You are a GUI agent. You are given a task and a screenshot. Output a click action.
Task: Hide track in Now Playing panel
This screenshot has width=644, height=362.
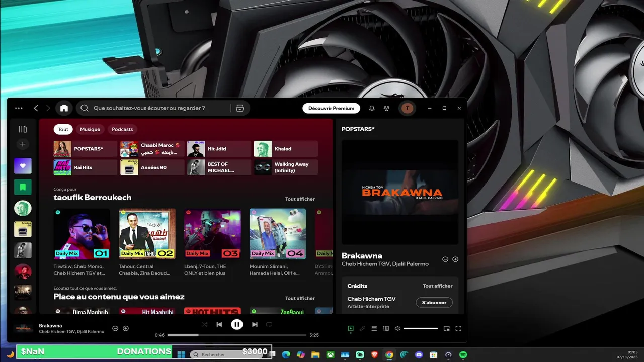(445, 259)
